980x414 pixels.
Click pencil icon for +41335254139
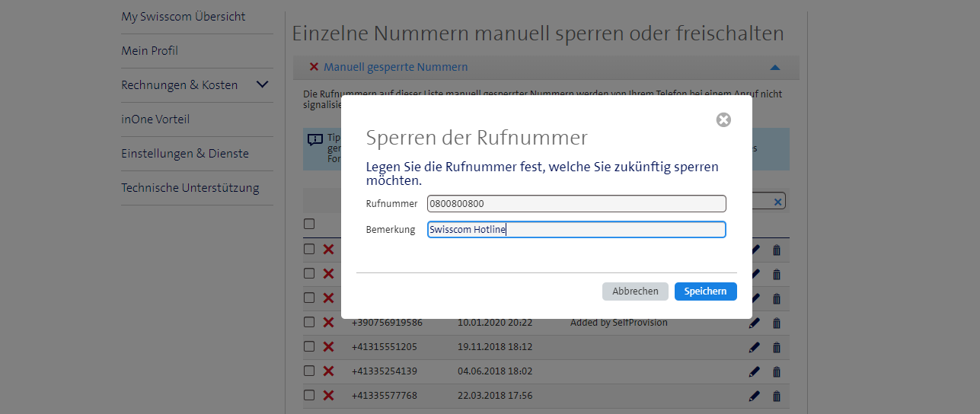755,371
